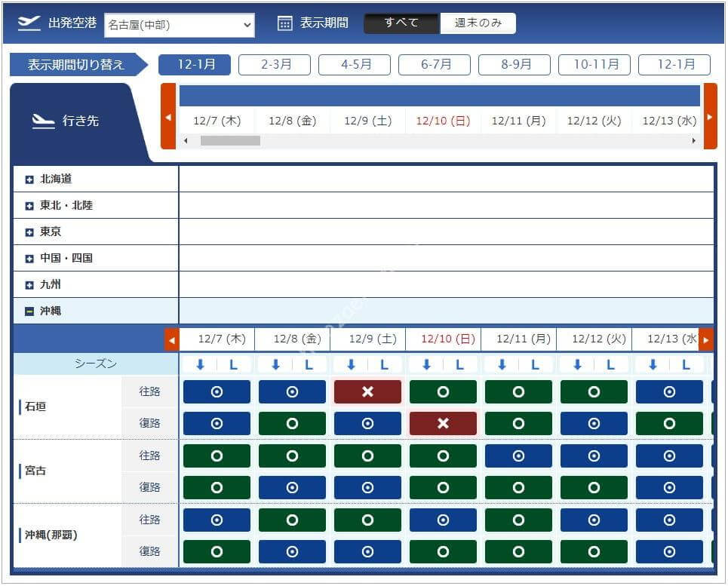Select 石垣 往路 availability for 12/8
Viewport: 728px width, 586px height.
tap(292, 392)
